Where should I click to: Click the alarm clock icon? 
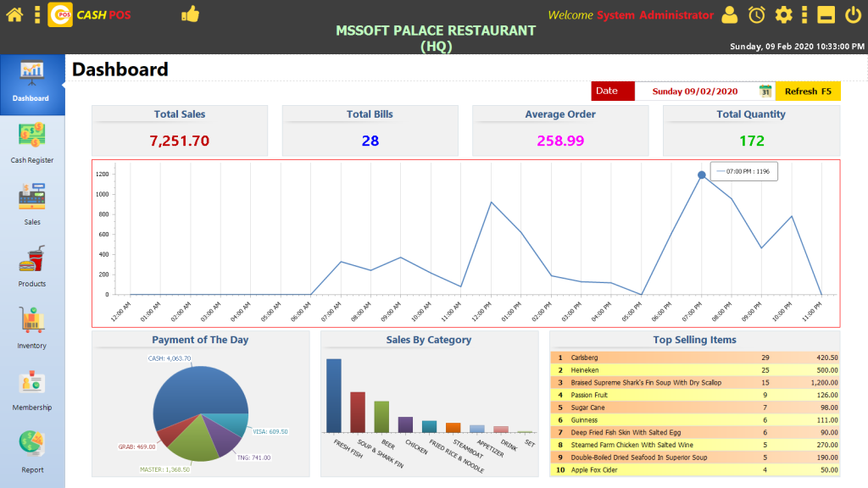[756, 14]
